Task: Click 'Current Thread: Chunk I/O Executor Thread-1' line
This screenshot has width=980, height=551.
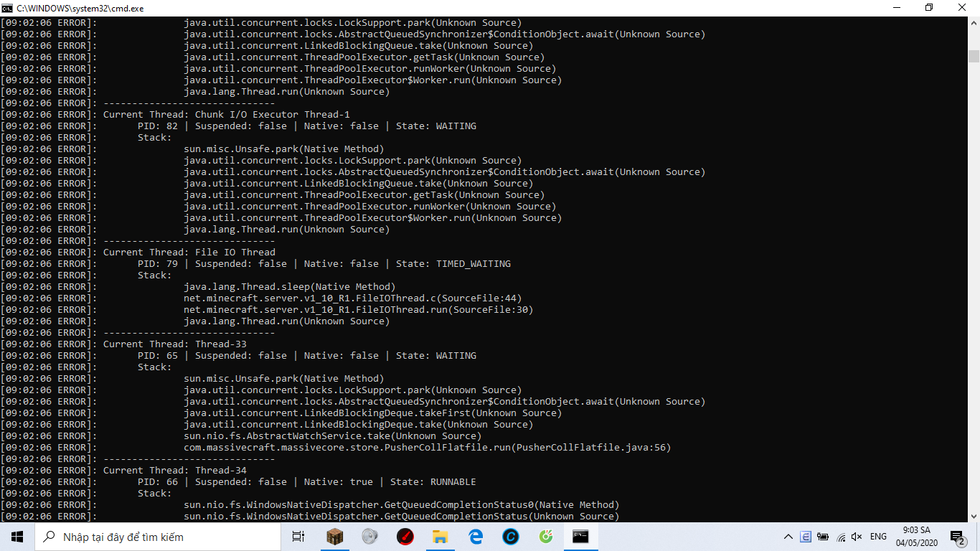Action: click(x=227, y=115)
